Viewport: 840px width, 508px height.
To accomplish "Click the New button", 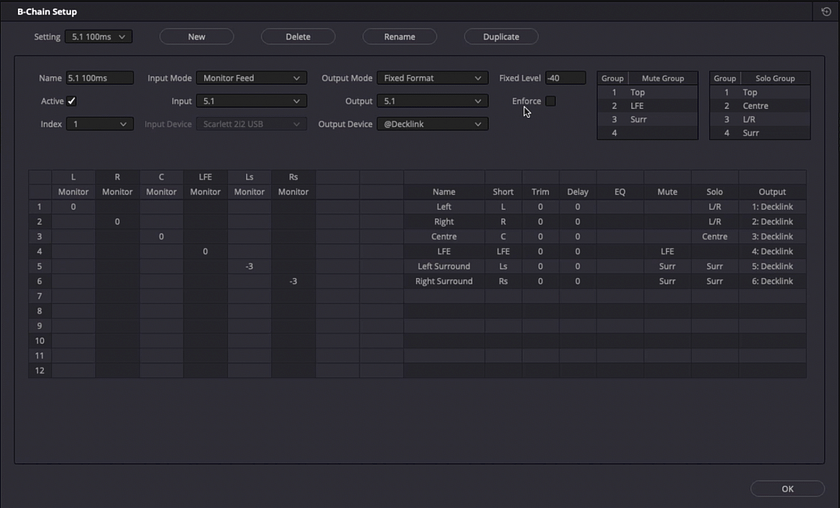I will (x=197, y=36).
